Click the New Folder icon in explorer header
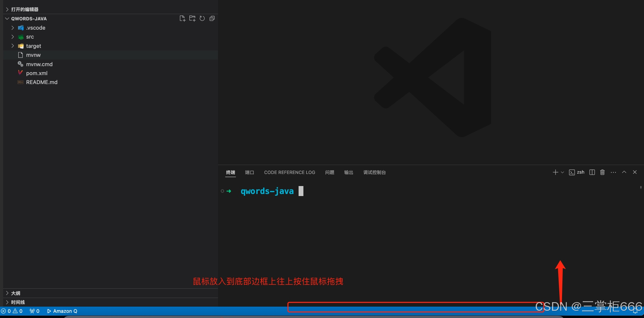Viewport: 644px width, 318px height. 192,19
